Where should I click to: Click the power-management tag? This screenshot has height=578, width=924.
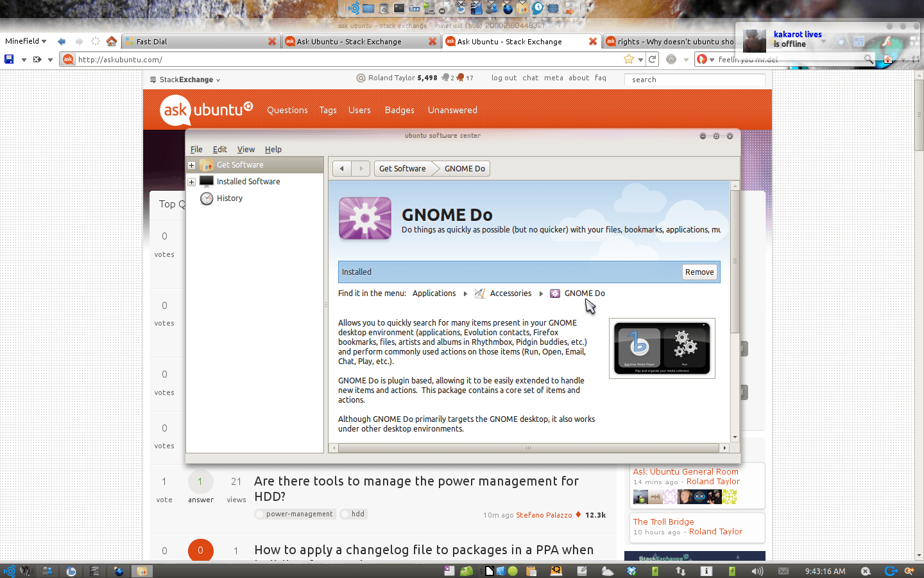coord(295,514)
